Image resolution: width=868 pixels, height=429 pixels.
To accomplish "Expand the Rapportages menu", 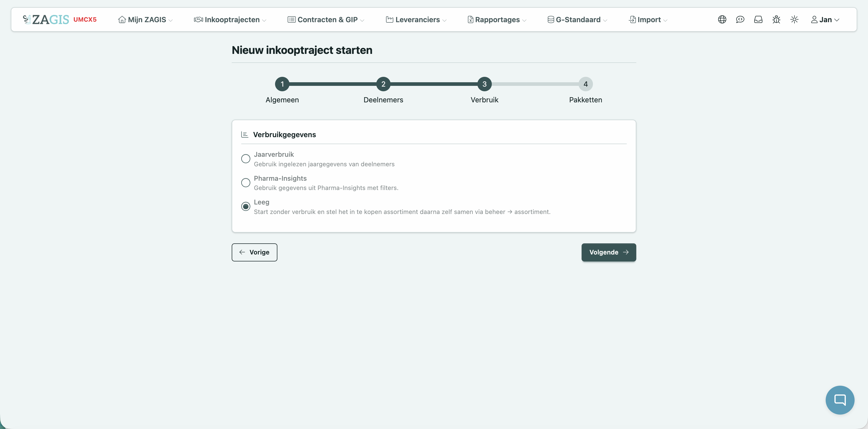I will pos(497,20).
